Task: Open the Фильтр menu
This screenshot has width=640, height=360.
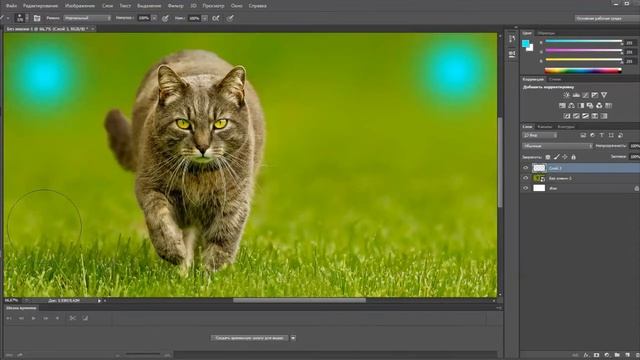Action: click(x=176, y=6)
